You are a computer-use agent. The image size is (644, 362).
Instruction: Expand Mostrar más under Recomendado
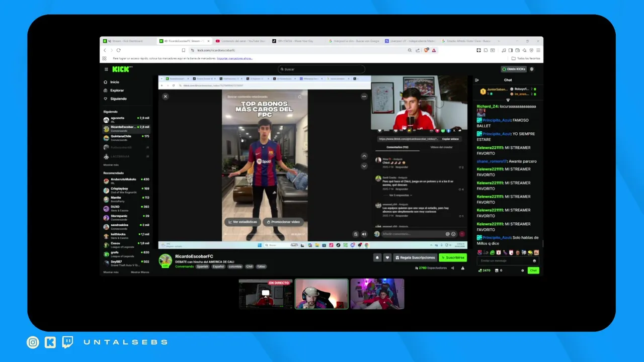click(x=111, y=272)
